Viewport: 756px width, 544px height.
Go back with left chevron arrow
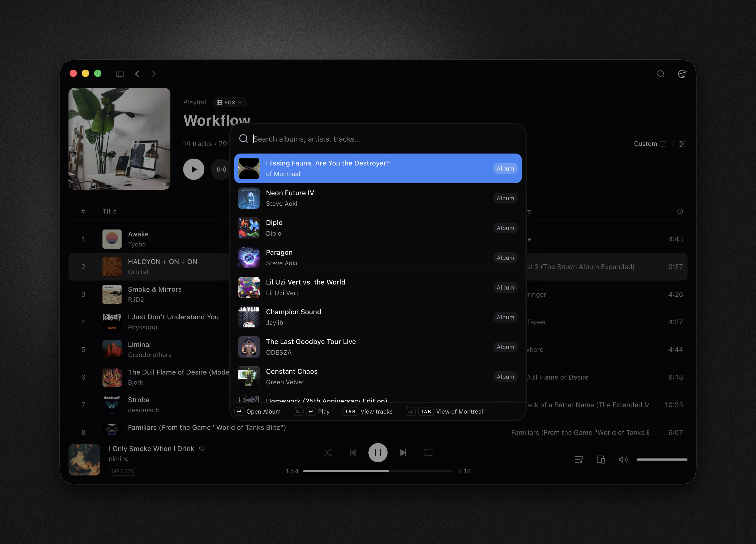137,74
